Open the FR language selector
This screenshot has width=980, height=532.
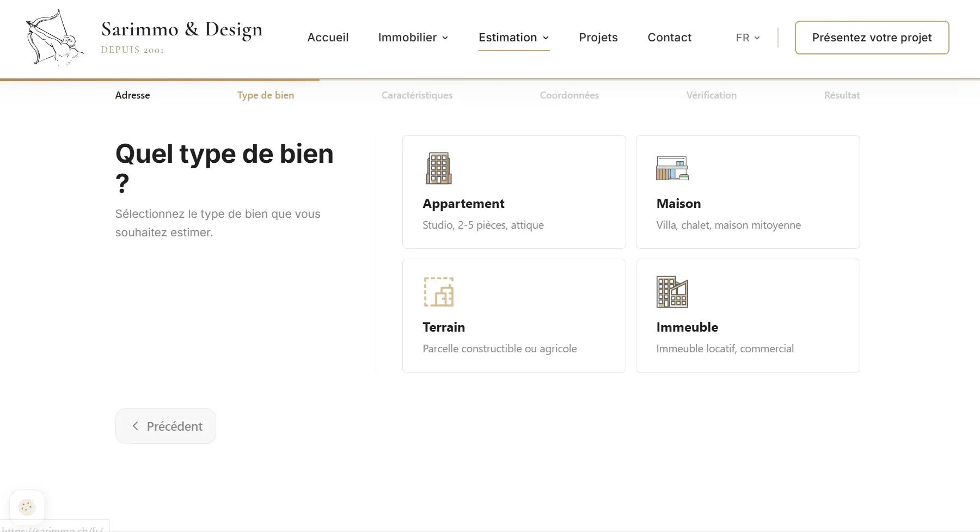point(748,38)
